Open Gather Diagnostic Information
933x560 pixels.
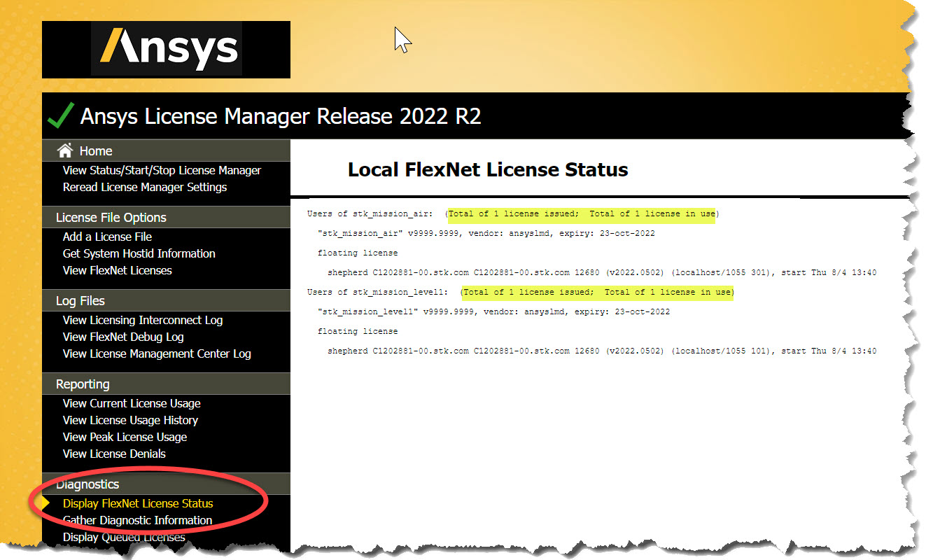tap(138, 520)
